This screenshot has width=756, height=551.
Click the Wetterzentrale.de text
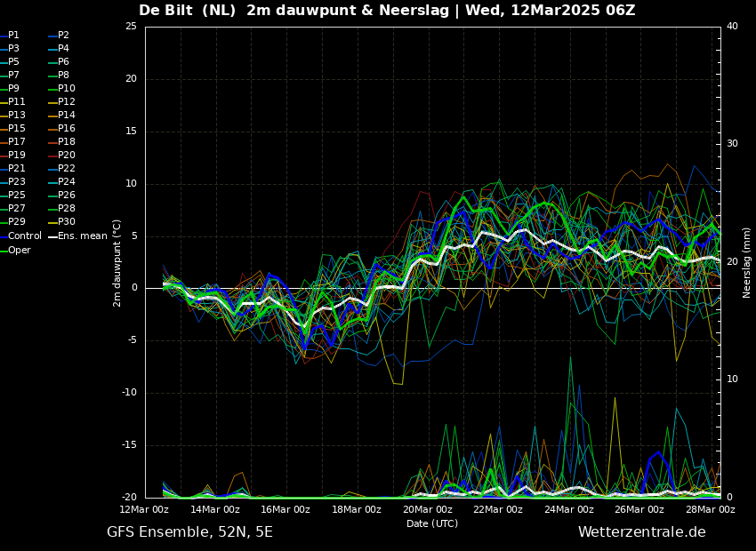click(x=641, y=532)
